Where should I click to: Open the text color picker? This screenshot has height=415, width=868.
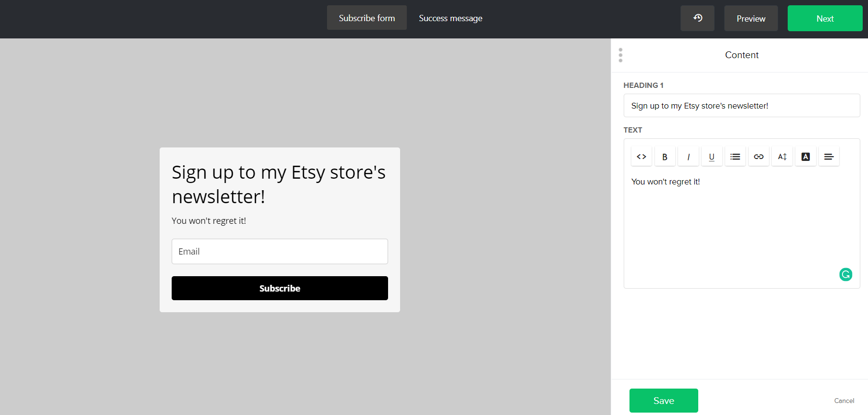point(805,157)
